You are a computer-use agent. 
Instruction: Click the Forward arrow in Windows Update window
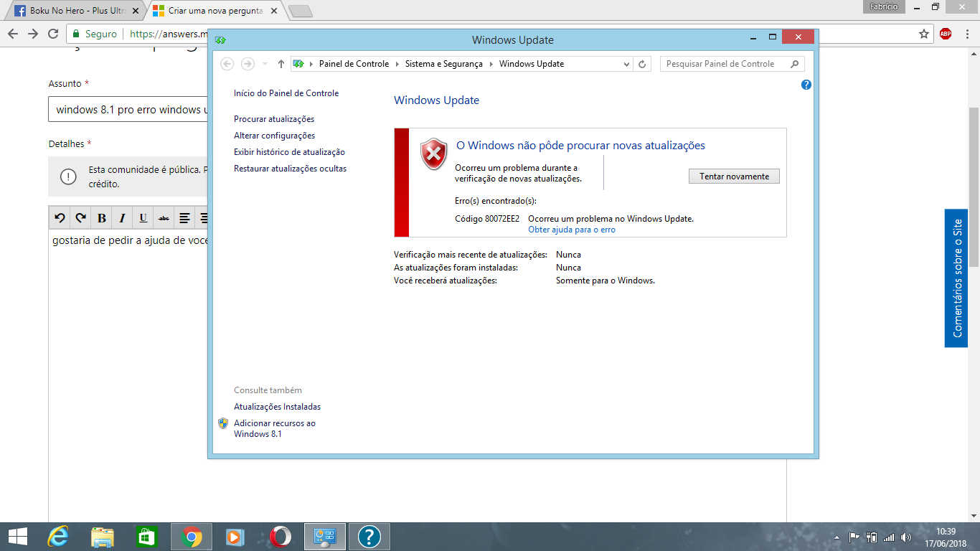click(x=248, y=64)
